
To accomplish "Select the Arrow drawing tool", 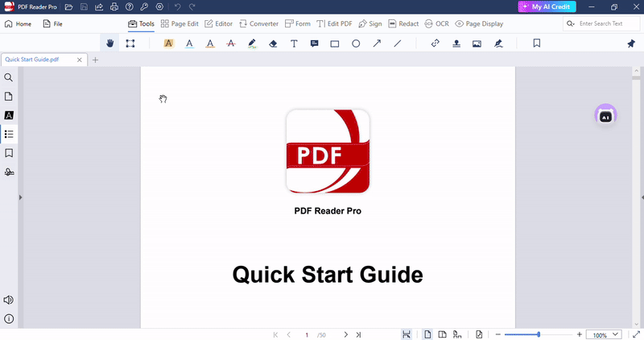I will 377,44.
